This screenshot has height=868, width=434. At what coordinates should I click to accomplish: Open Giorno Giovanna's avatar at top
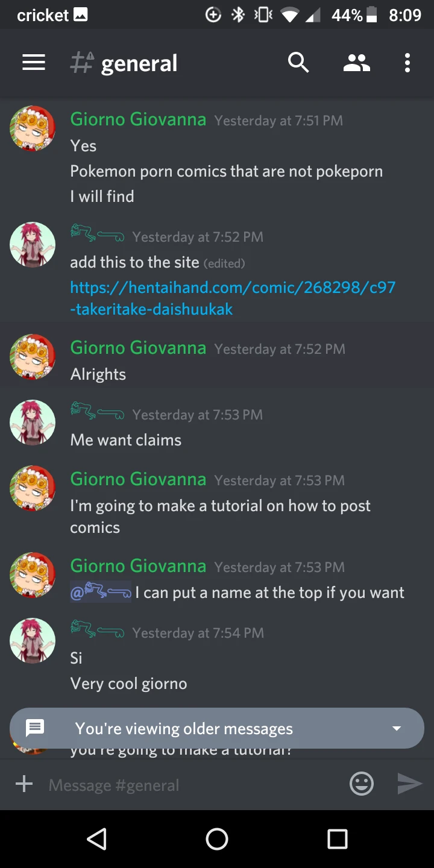tap(33, 128)
